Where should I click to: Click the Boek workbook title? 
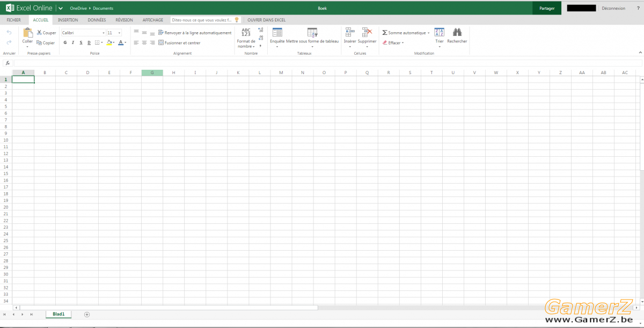[x=323, y=8]
